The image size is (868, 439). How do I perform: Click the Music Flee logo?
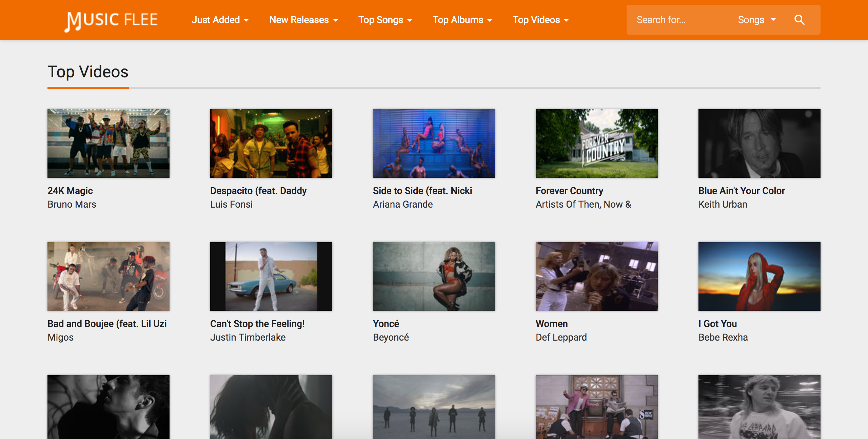pyautogui.click(x=112, y=20)
